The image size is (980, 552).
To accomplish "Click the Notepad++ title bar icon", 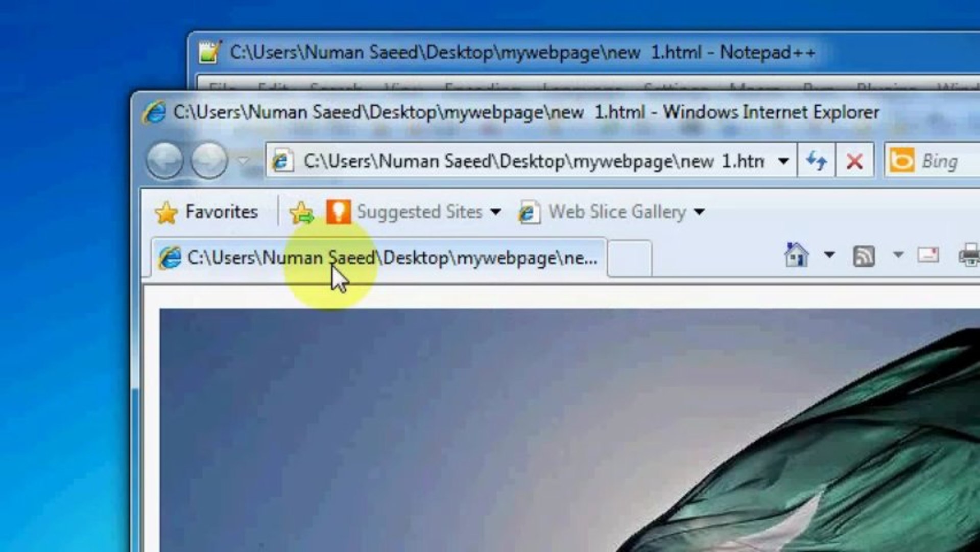I will (x=209, y=52).
